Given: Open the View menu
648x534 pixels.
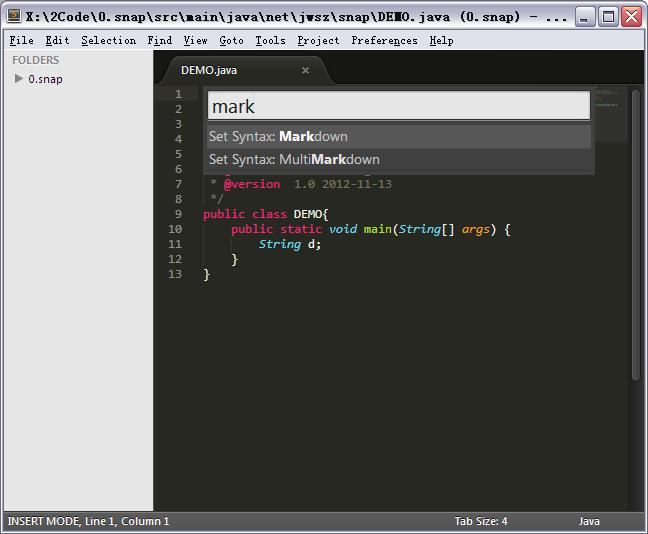Looking at the screenshot, I should click(195, 41).
